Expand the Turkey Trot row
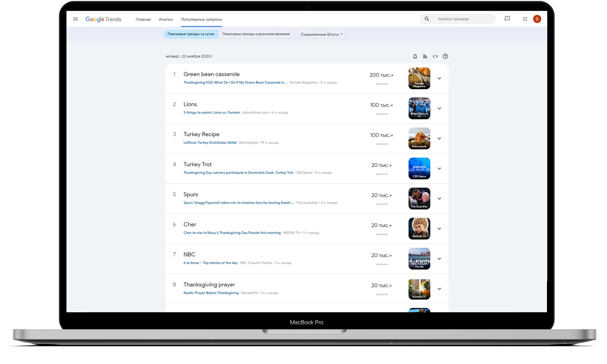Image resolution: width=607 pixels, height=364 pixels. (x=439, y=169)
